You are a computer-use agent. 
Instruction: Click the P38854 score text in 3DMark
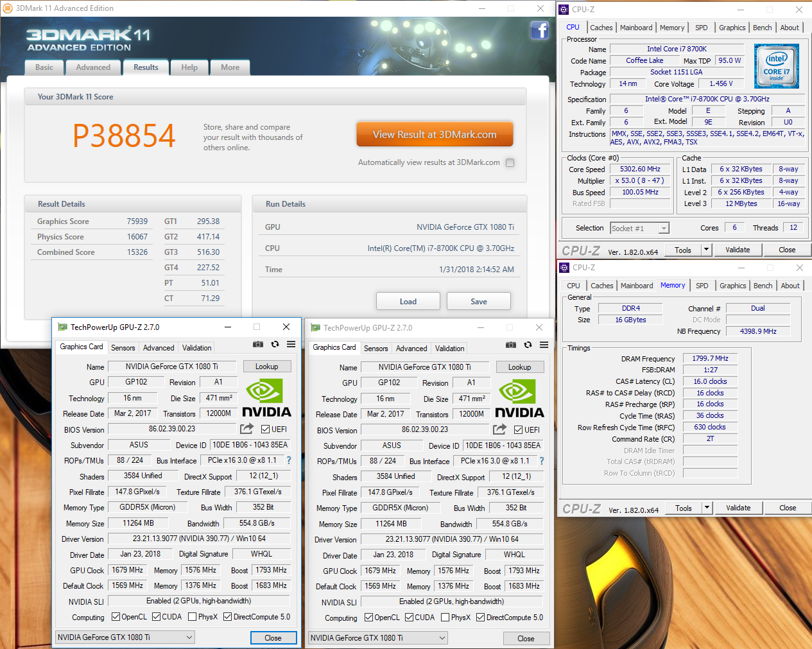(124, 136)
